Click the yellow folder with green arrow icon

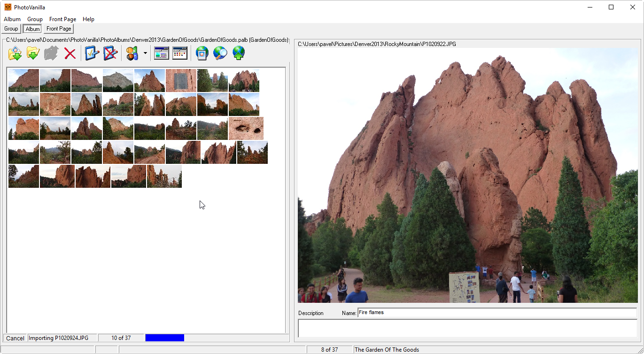(x=33, y=54)
